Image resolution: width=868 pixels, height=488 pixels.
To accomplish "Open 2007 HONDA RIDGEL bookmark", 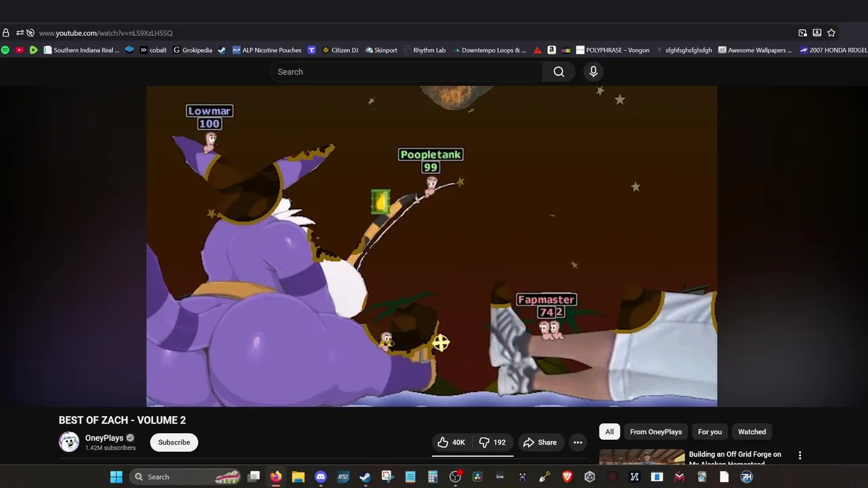I will tap(833, 50).
